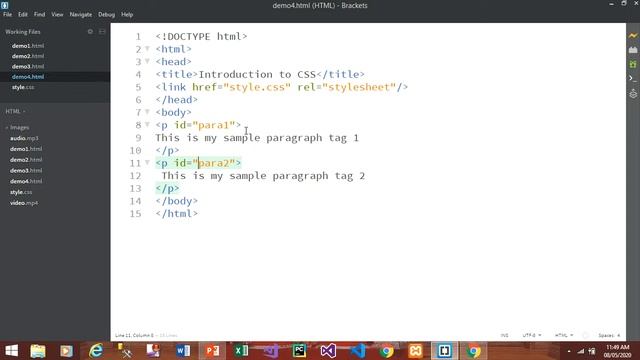Open XAMPP from the taskbar
This screenshot has height=360, width=640.
pyautogui.click(x=416, y=351)
